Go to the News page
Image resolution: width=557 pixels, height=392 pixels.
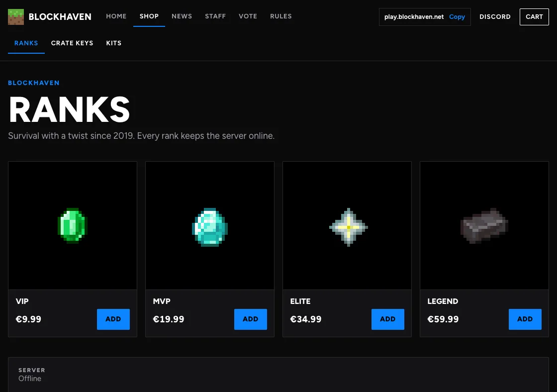tap(182, 16)
